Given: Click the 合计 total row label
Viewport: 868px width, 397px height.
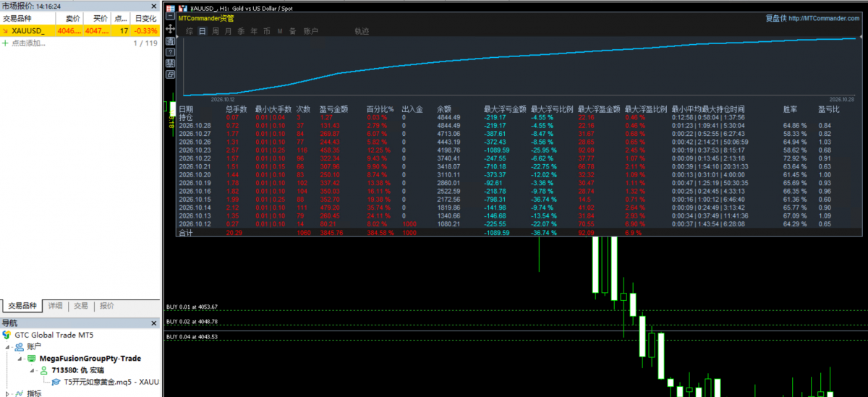Looking at the screenshot, I should [186, 233].
